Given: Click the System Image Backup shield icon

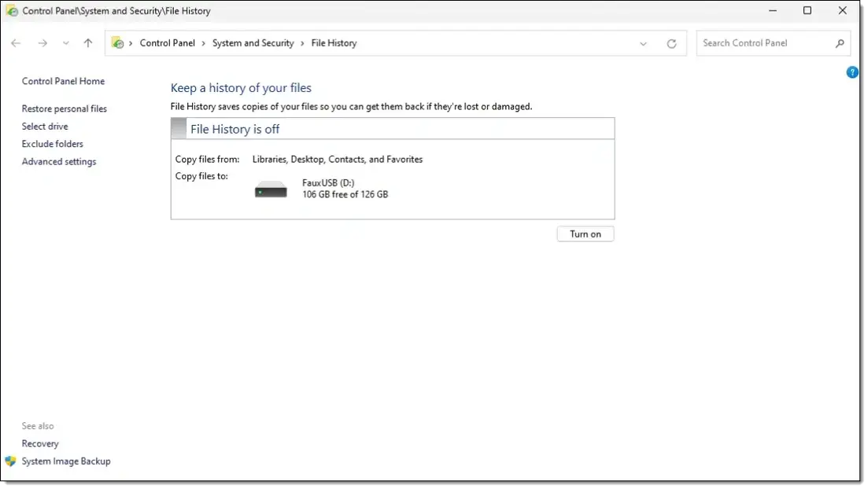Looking at the screenshot, I should tap(10, 461).
